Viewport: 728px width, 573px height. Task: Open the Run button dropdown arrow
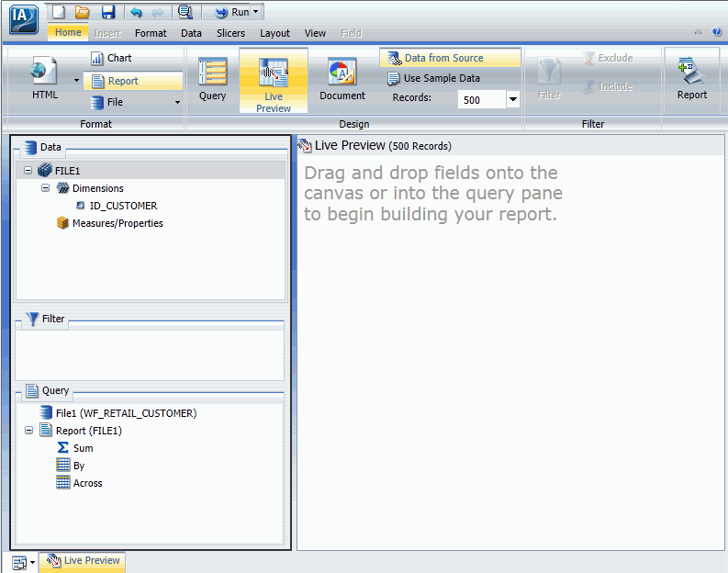256,12
